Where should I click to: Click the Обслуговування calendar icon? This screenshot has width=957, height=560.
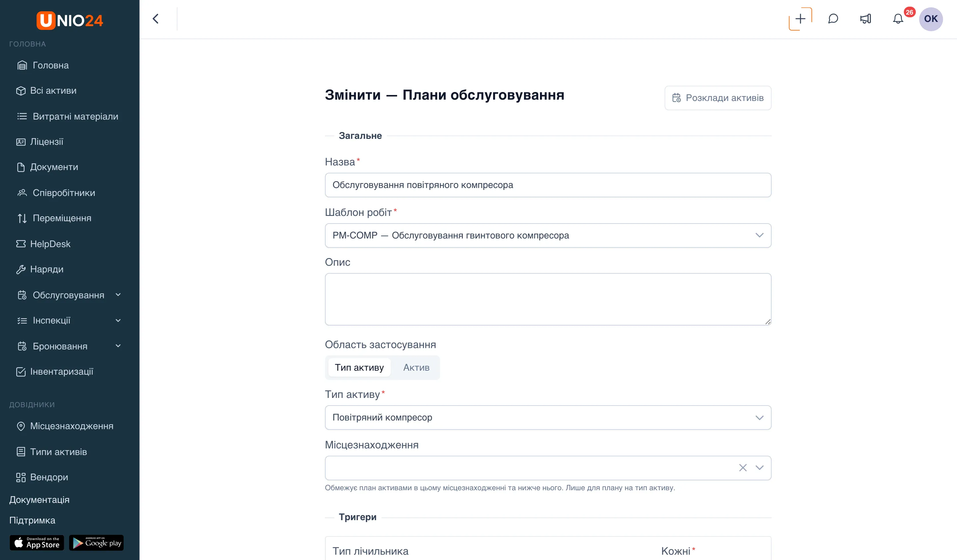point(22,295)
